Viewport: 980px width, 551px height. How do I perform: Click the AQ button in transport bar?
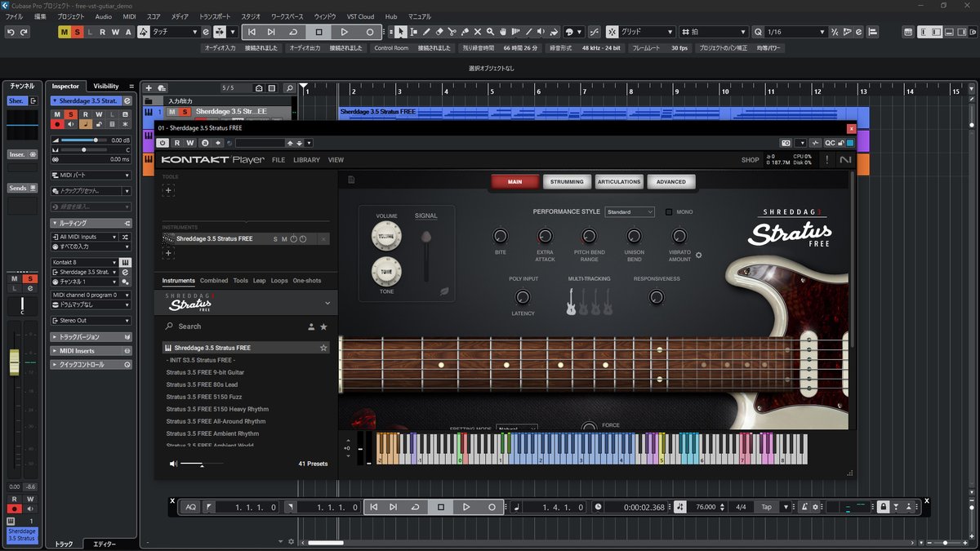coord(190,507)
